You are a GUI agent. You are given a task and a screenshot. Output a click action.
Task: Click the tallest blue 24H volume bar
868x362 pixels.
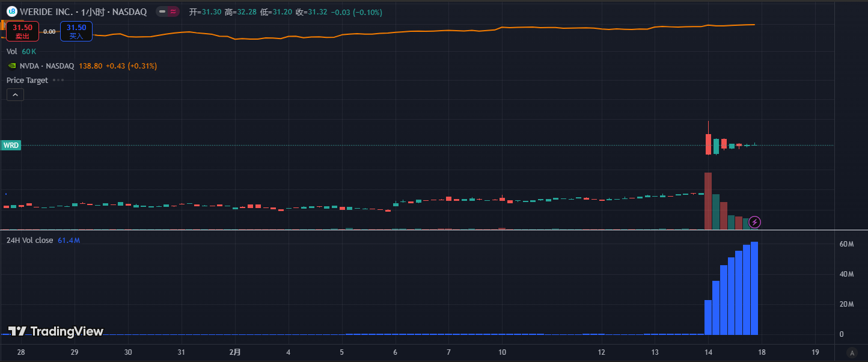[754, 288]
